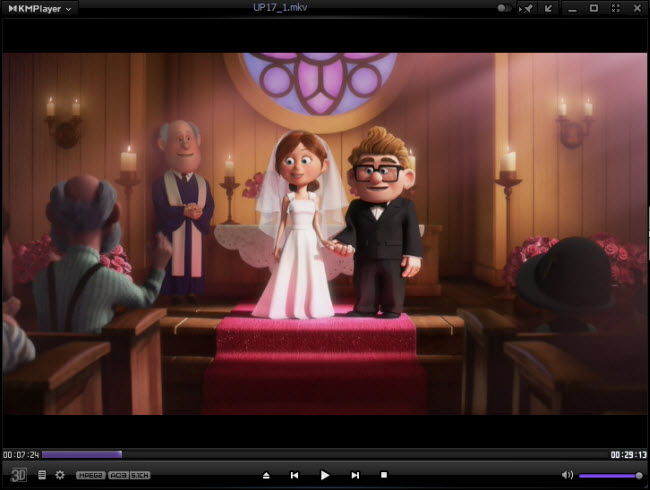Stop video playback
This screenshot has width=650, height=490.
click(384, 475)
